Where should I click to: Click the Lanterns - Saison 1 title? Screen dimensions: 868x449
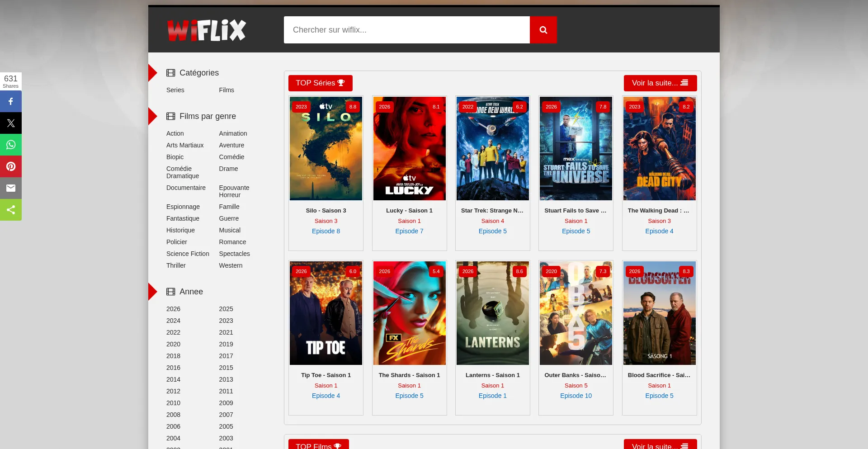tap(493, 375)
